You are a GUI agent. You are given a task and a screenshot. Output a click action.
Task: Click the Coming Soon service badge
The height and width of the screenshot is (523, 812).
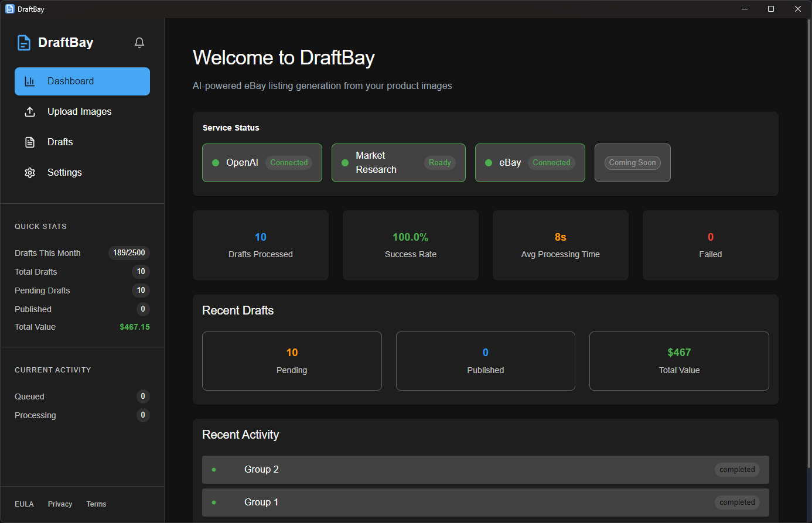[632, 163]
